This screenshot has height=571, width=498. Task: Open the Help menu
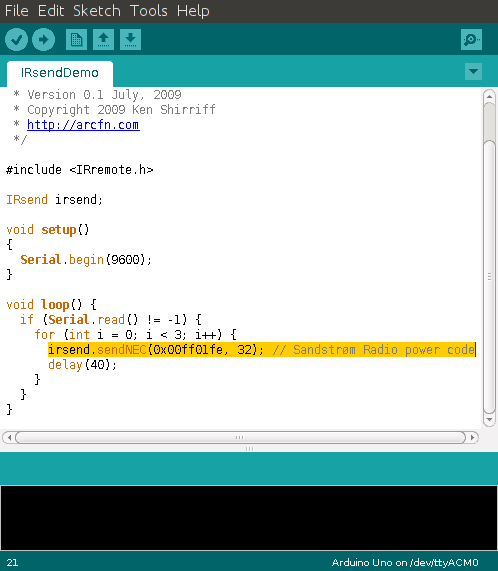coord(193,11)
